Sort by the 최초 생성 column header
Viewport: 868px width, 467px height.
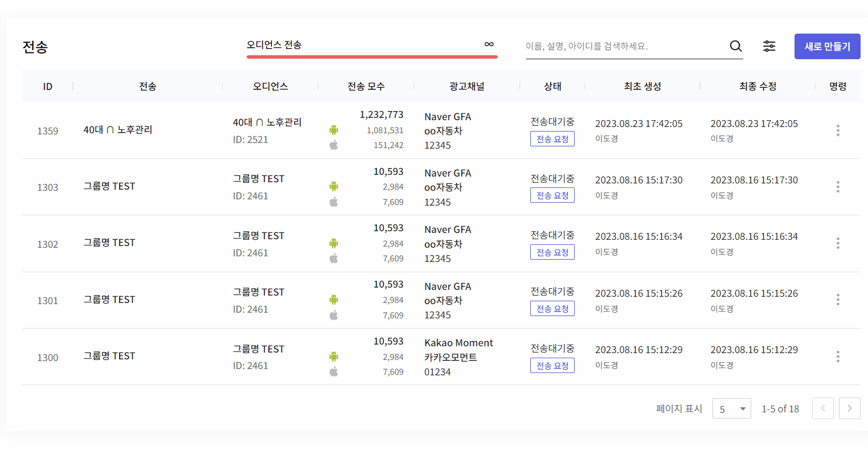642,87
